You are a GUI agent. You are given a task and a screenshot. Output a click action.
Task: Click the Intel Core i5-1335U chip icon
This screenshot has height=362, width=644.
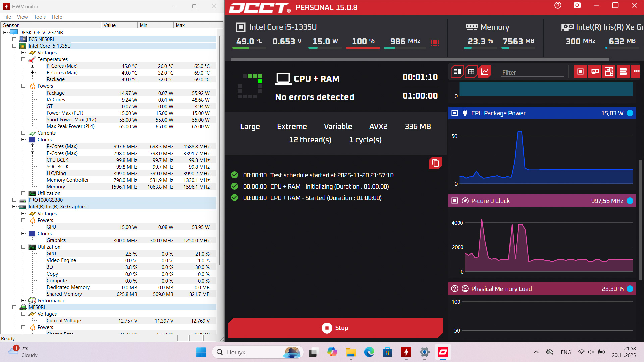click(x=241, y=27)
